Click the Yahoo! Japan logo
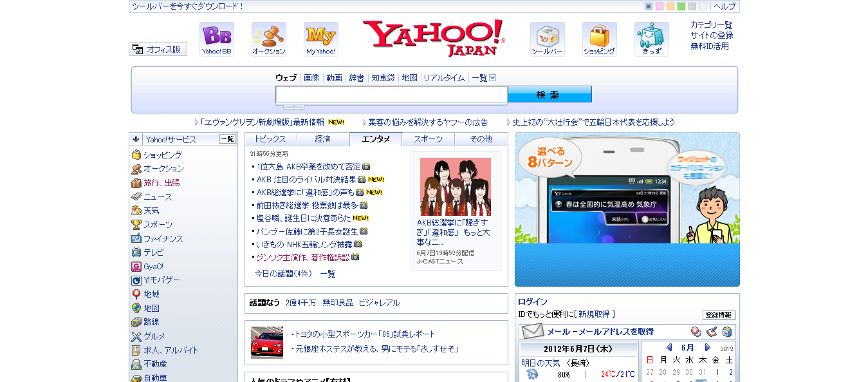Viewport: 868px width, 382px height. pyautogui.click(x=434, y=38)
